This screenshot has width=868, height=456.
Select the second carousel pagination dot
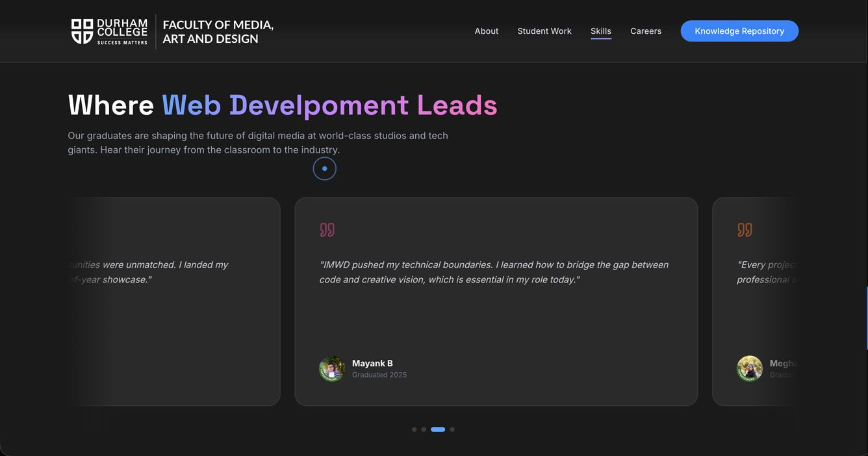click(424, 429)
